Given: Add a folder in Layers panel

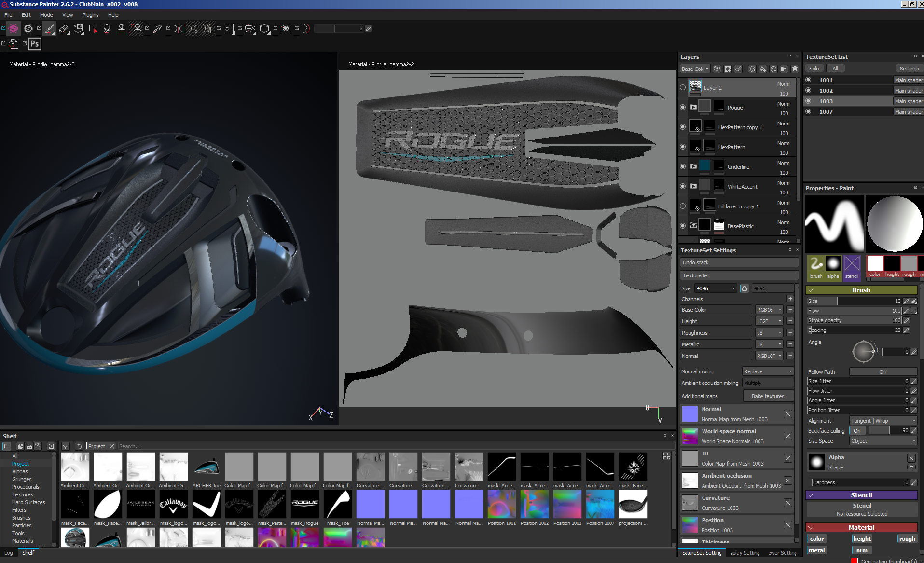Looking at the screenshot, I should pyautogui.click(x=784, y=69).
